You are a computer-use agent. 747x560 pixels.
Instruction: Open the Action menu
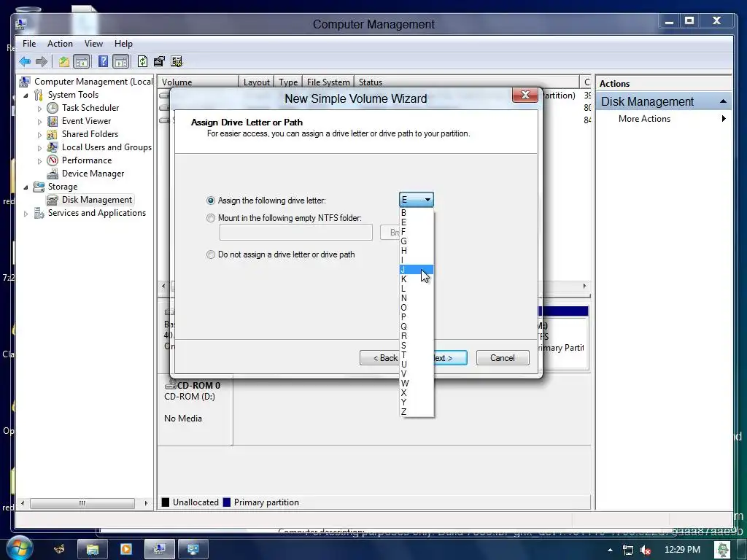coord(60,43)
